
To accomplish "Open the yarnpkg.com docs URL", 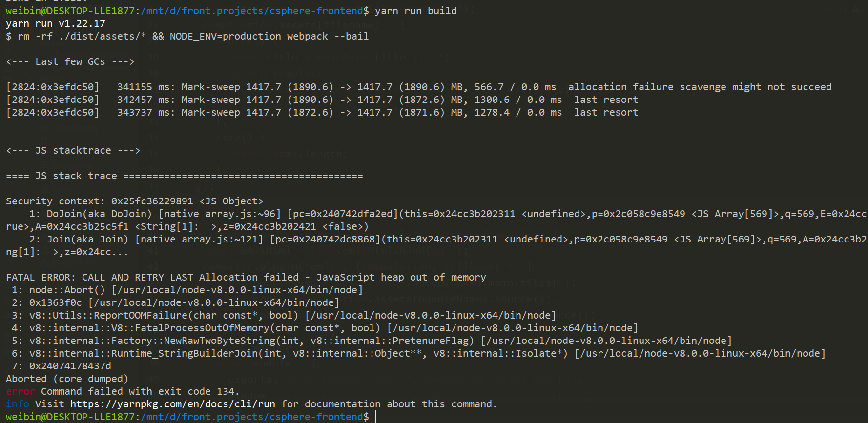I will coord(172,404).
